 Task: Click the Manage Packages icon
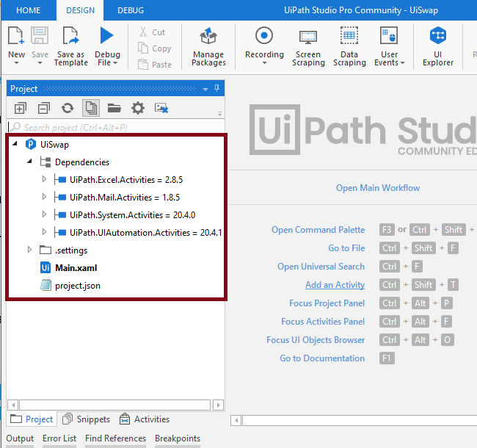[208, 47]
